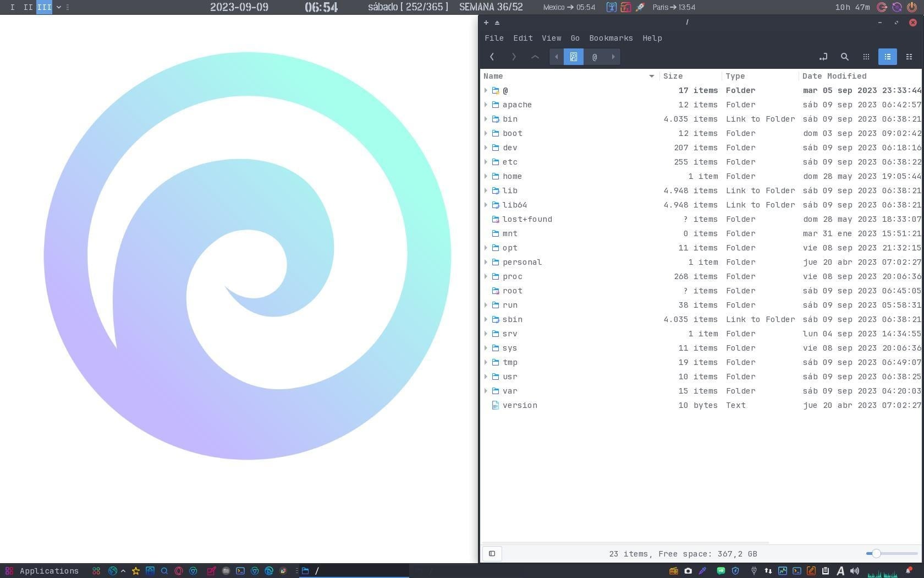Select the root folder icon

click(496, 291)
